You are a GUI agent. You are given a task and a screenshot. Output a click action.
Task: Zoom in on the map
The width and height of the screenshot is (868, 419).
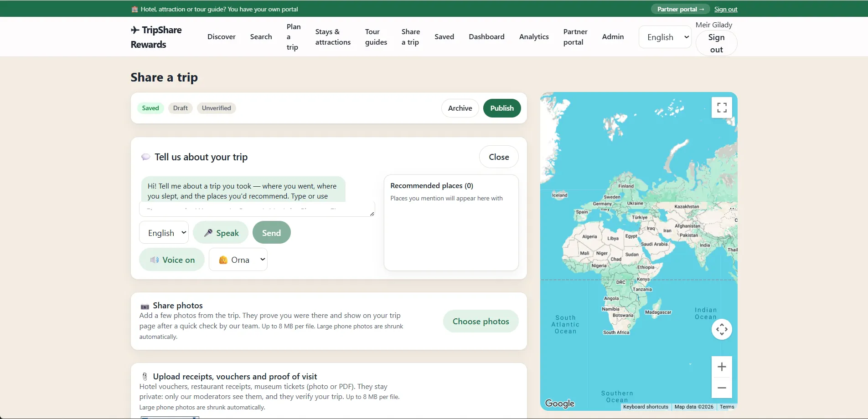722,367
